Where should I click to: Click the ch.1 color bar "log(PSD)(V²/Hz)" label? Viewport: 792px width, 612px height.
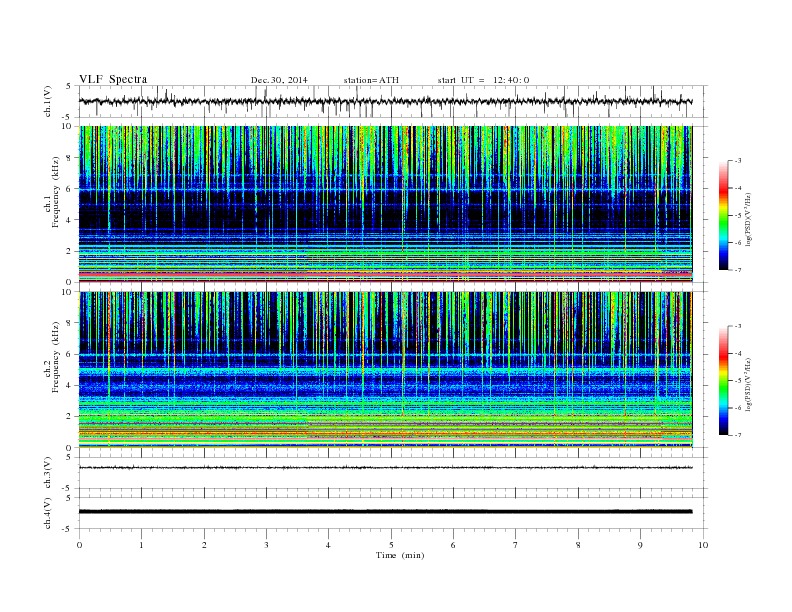coord(749,219)
